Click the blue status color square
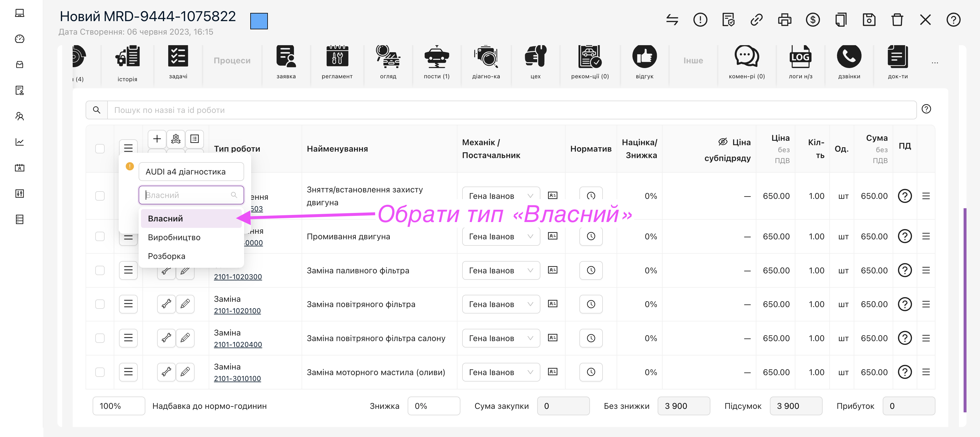 tap(259, 21)
